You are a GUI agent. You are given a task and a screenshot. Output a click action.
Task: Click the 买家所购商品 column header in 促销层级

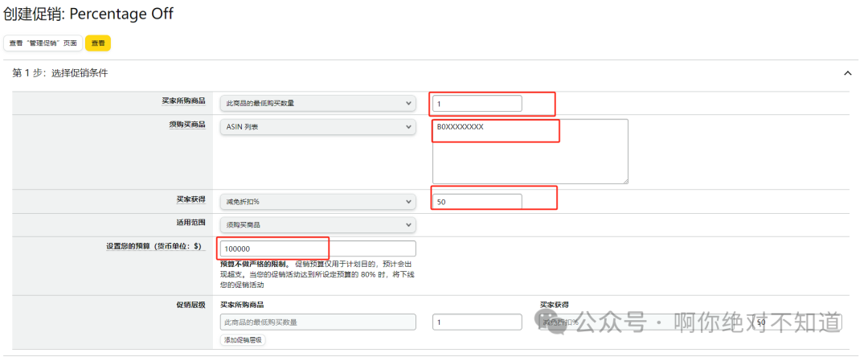(x=242, y=305)
